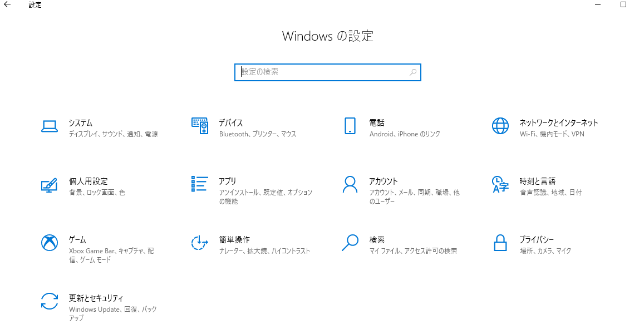644x334 pixels.
Task: Open the デバイス keyboard and speaker icon
Action: (x=200, y=126)
